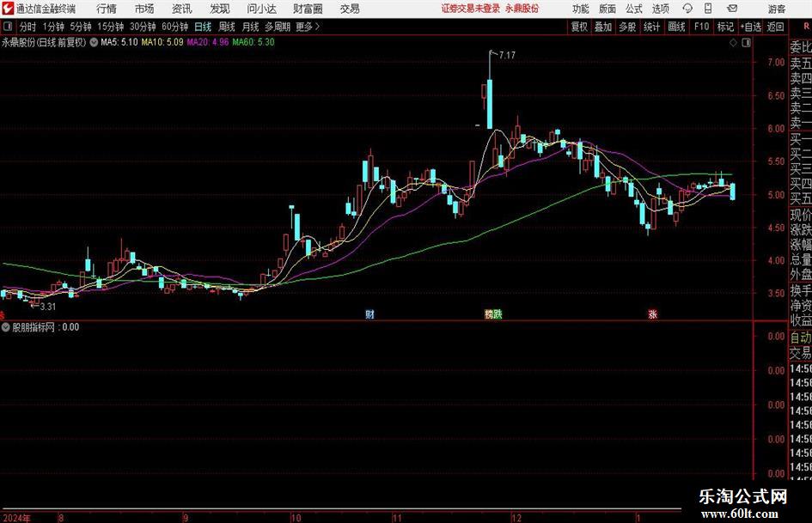Open the 公式 menu
This screenshot has height=523, width=812.
click(634, 9)
